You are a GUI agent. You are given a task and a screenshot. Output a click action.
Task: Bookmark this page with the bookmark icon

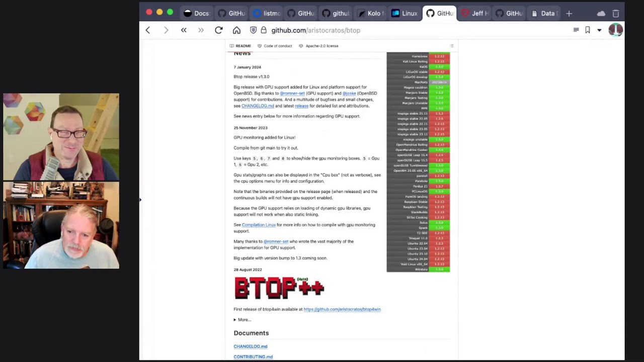point(588,30)
